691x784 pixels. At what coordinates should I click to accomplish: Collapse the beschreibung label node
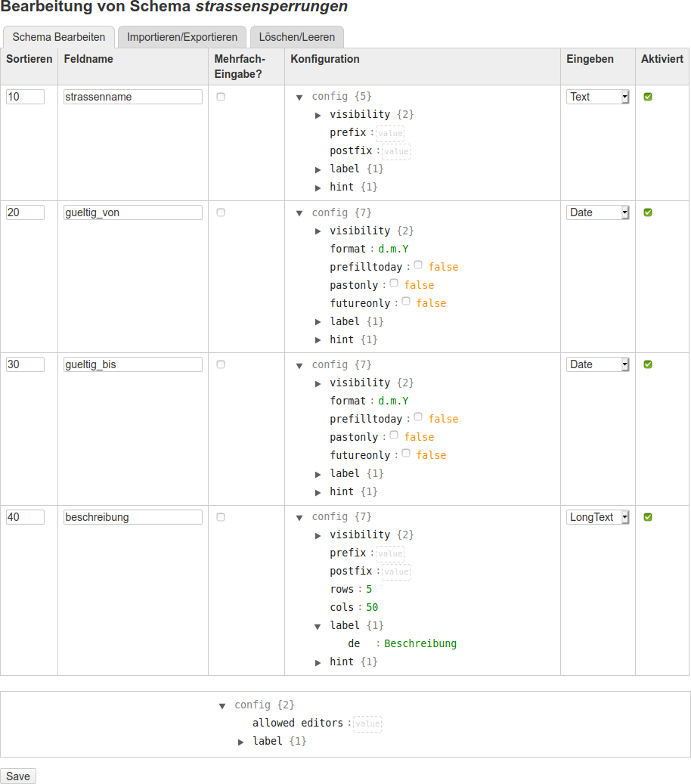(318, 626)
